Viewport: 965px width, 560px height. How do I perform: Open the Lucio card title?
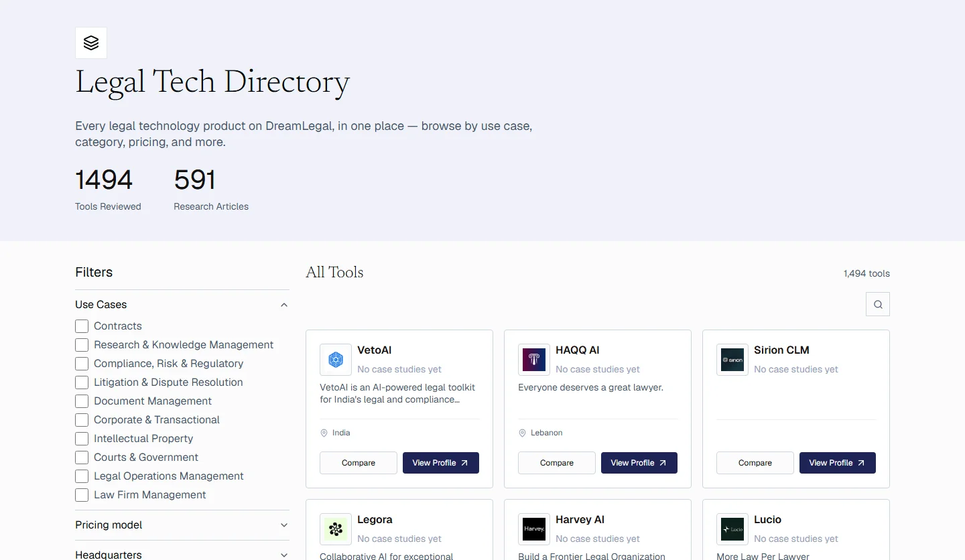coord(768,520)
